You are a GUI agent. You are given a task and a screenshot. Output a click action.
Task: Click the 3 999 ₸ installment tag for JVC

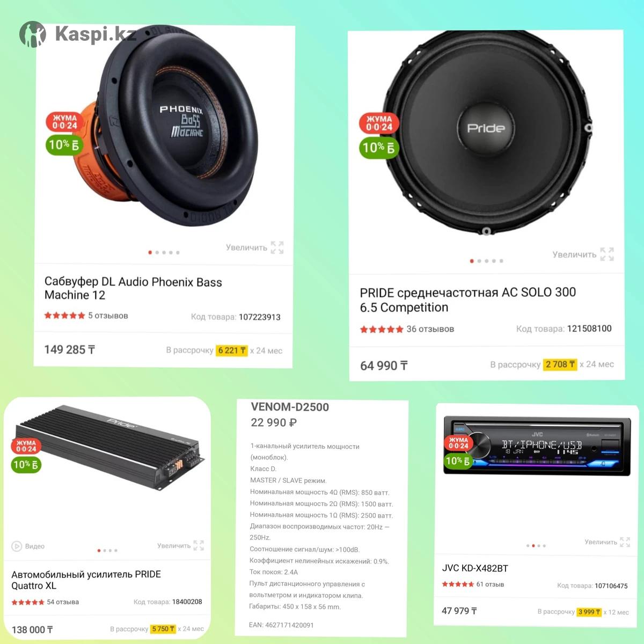tap(589, 612)
